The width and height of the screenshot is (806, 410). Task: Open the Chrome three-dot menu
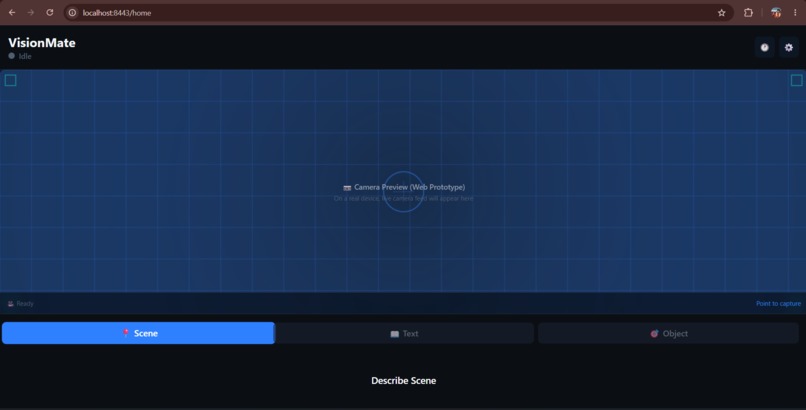(795, 13)
